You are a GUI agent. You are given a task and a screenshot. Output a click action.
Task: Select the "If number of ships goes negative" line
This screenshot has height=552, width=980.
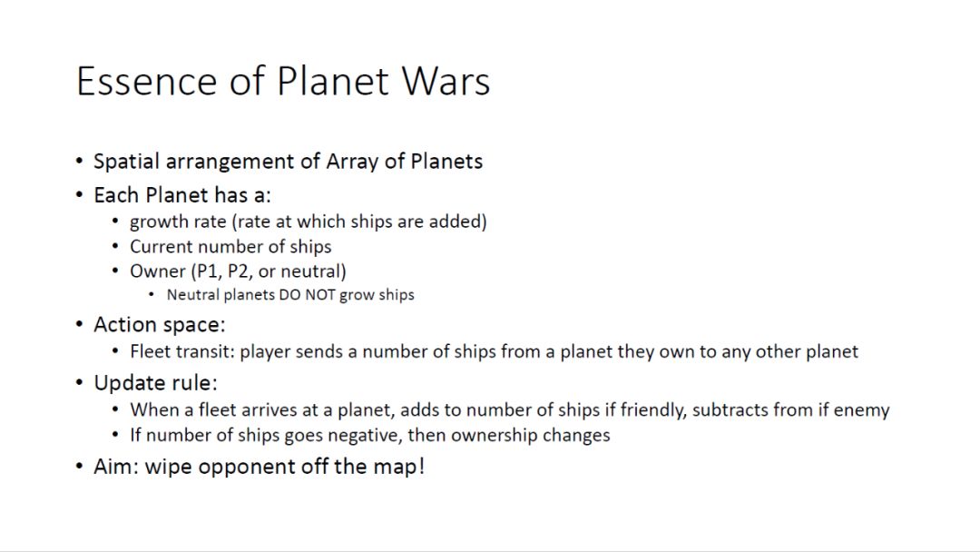369,435
